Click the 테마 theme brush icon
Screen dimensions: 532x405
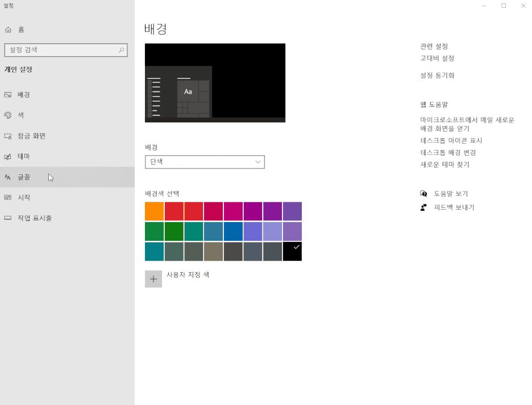click(x=8, y=156)
